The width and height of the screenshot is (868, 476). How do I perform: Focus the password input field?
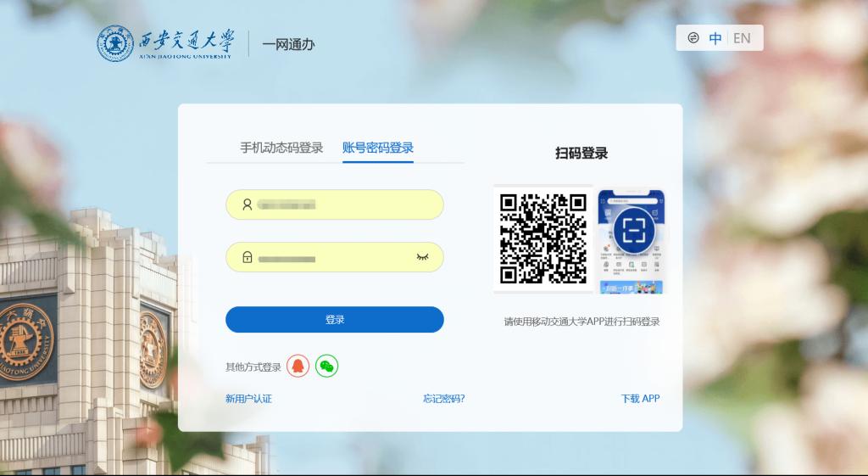coord(331,258)
